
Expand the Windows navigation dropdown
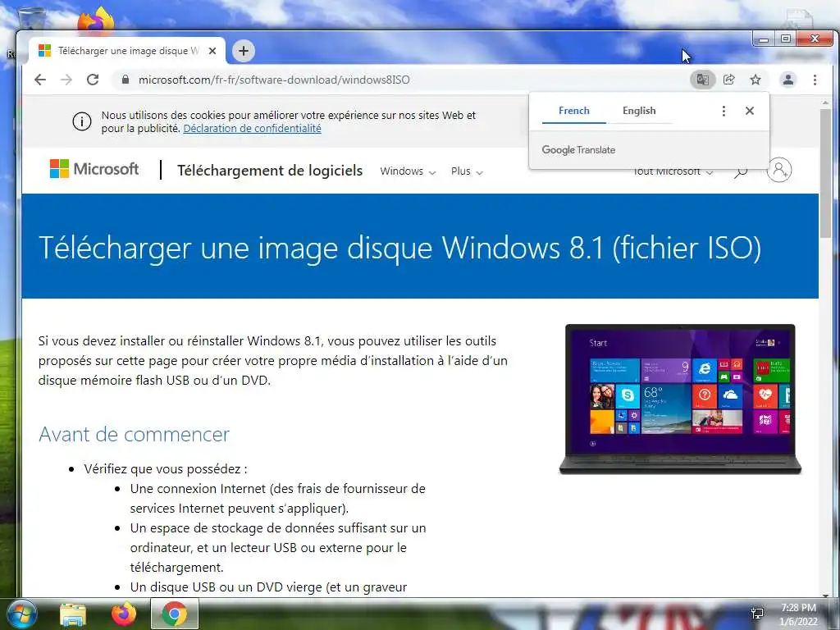click(x=408, y=171)
